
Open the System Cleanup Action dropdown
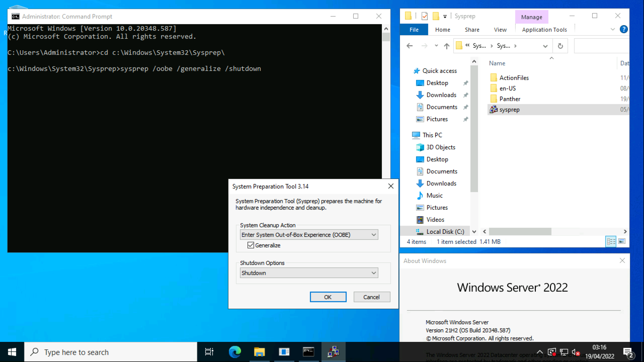coord(309,235)
